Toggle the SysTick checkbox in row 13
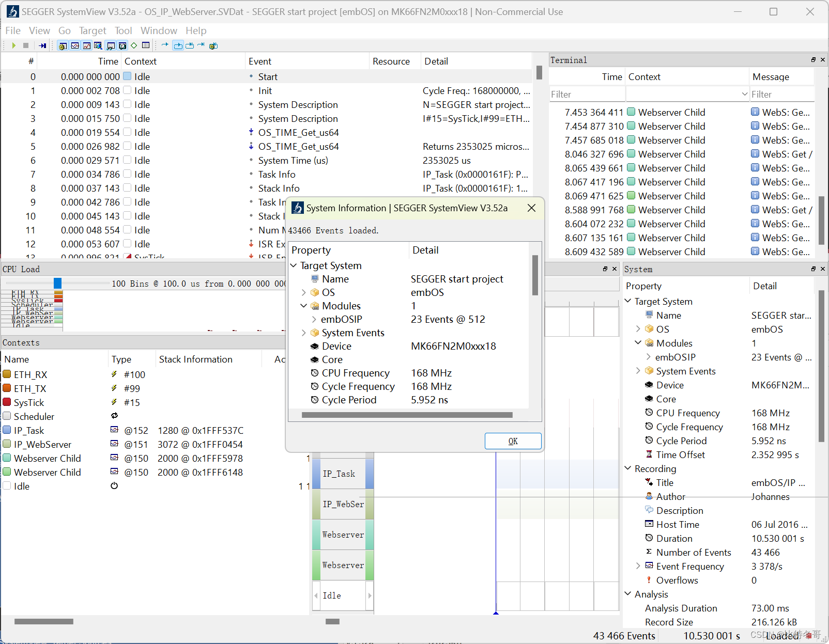Viewport: 829px width, 644px height. point(127,256)
